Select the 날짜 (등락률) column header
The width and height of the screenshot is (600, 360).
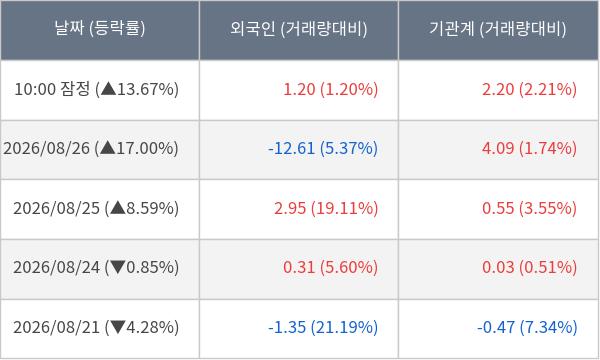tap(99, 29)
